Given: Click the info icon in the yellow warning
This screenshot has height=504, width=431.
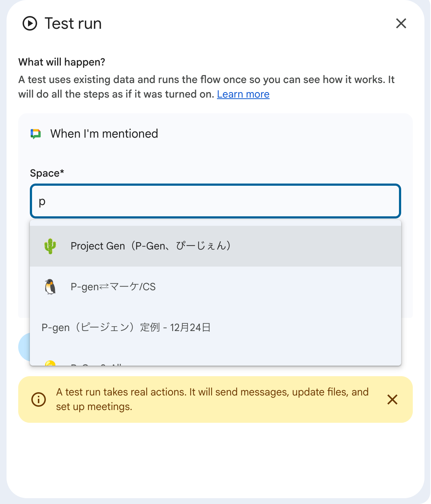Looking at the screenshot, I should (x=39, y=399).
